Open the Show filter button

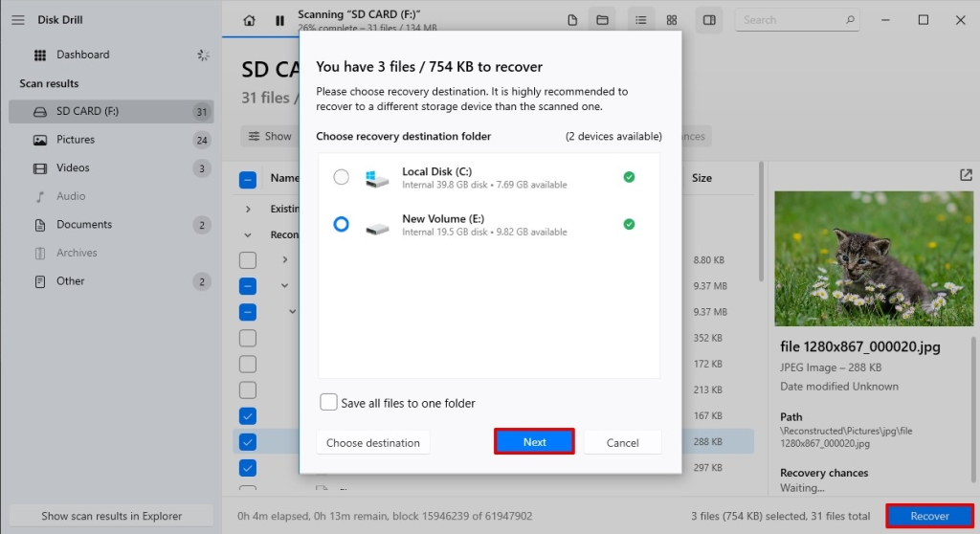pyautogui.click(x=269, y=136)
